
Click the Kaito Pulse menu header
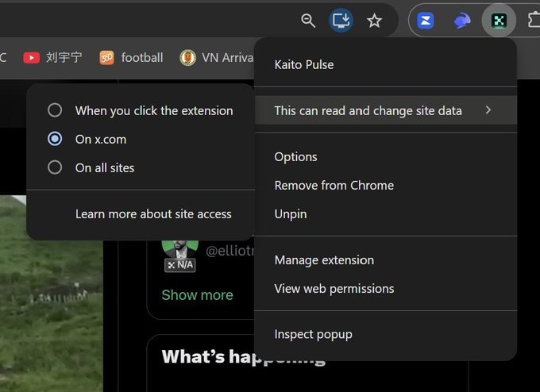303,65
